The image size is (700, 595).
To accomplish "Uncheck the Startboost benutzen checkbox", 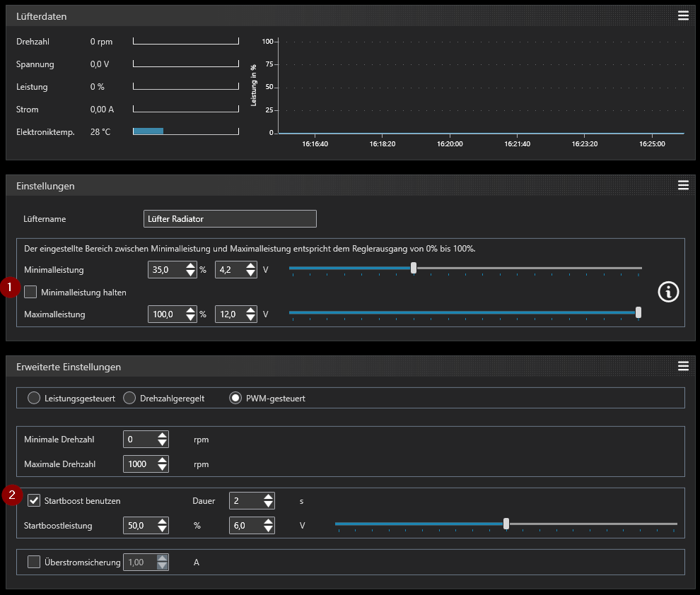I will [34, 500].
